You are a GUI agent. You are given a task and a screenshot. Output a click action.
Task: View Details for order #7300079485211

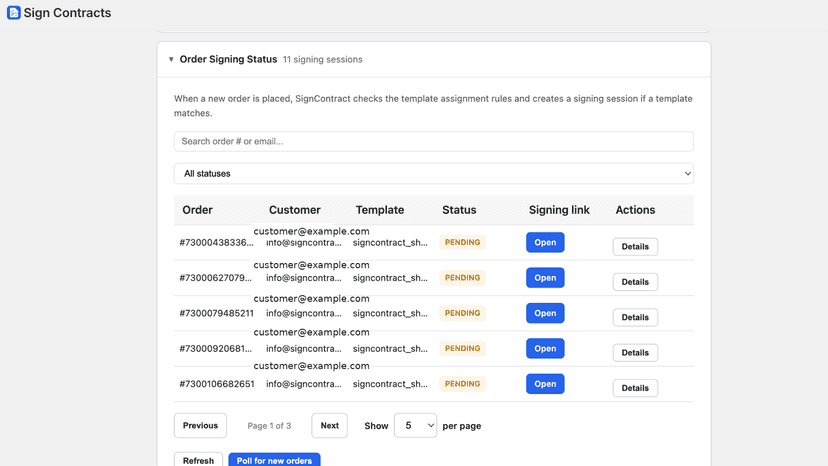click(635, 318)
